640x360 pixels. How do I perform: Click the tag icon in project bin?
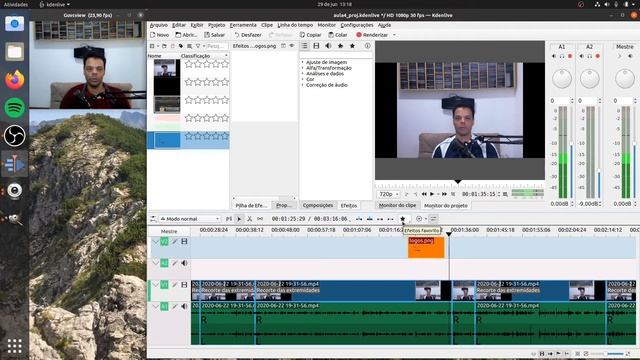tap(181, 46)
